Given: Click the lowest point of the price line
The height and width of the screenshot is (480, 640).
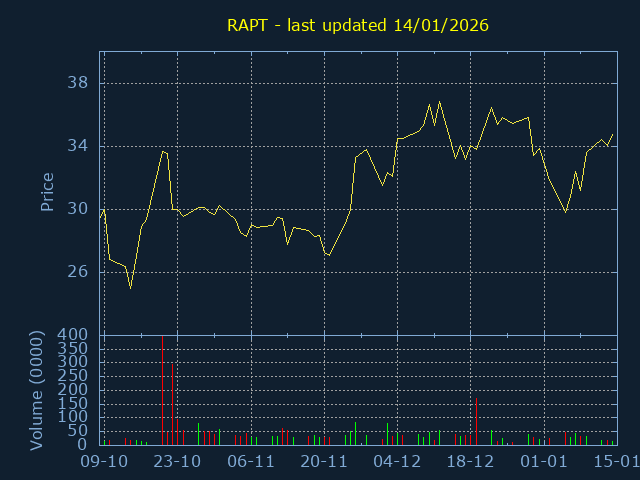Looking at the screenshot, I should 130,288.
